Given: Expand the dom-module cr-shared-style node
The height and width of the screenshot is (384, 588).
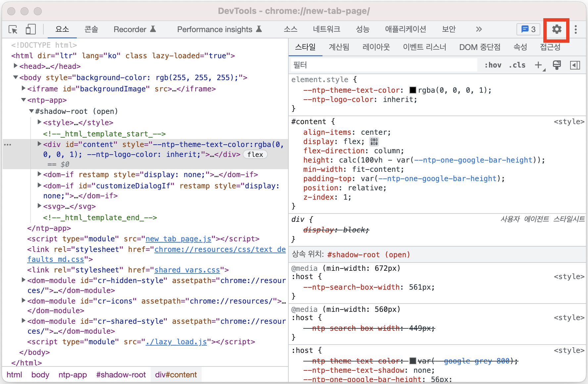Looking at the screenshot, I should [24, 321].
